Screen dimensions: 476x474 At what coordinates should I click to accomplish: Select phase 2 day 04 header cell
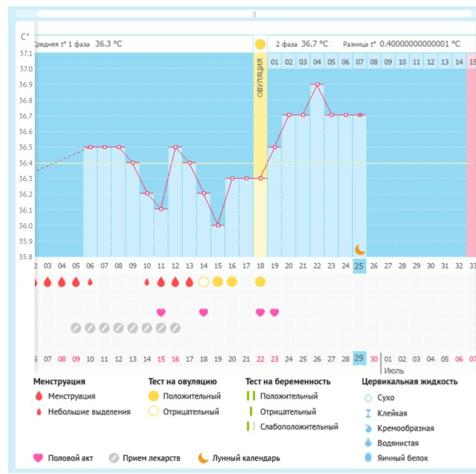click(x=317, y=62)
